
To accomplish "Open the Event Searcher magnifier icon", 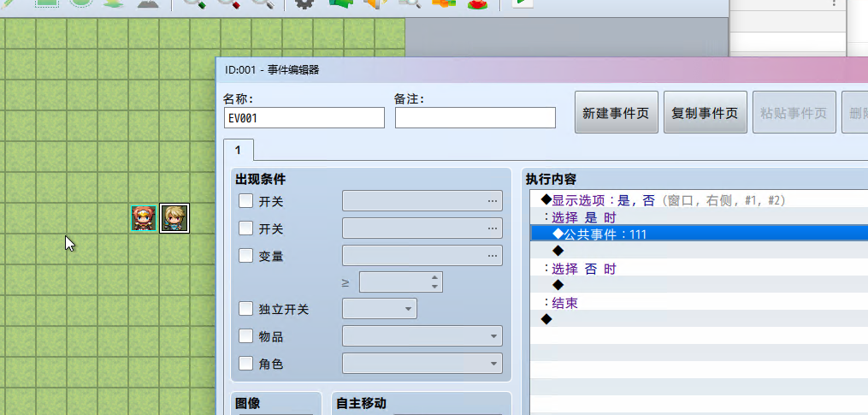I will [410, 3].
